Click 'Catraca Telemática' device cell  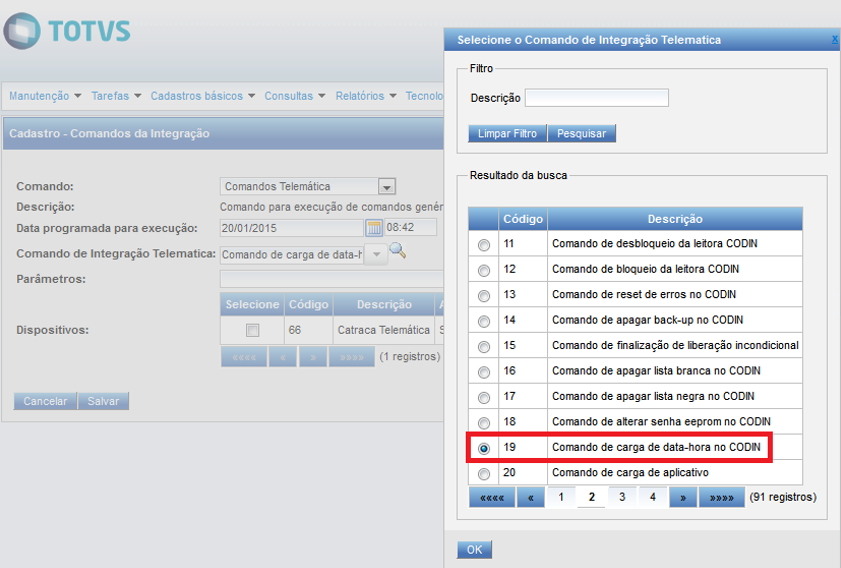click(x=383, y=330)
